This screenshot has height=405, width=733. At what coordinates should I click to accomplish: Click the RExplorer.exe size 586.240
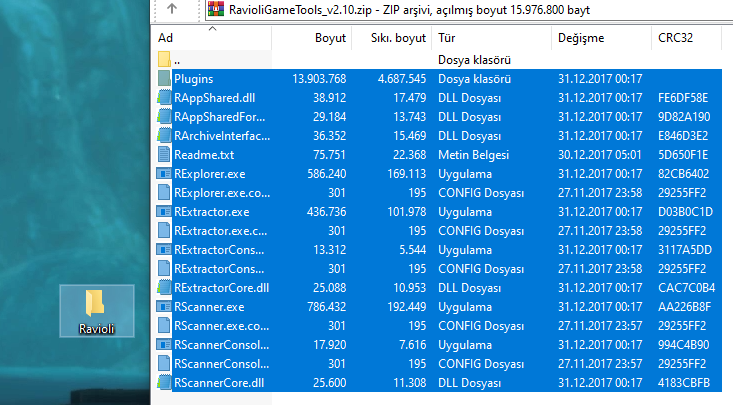tap(327, 174)
